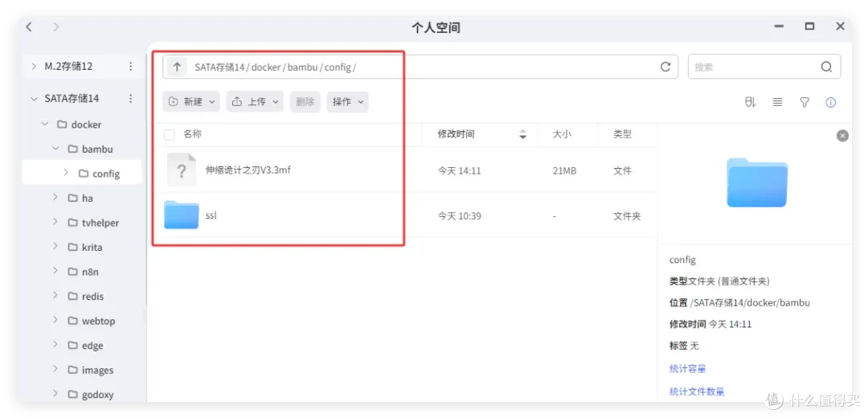Click the docker breadcrumb in path bar
The height and width of the screenshot is (418, 868).
266,67
